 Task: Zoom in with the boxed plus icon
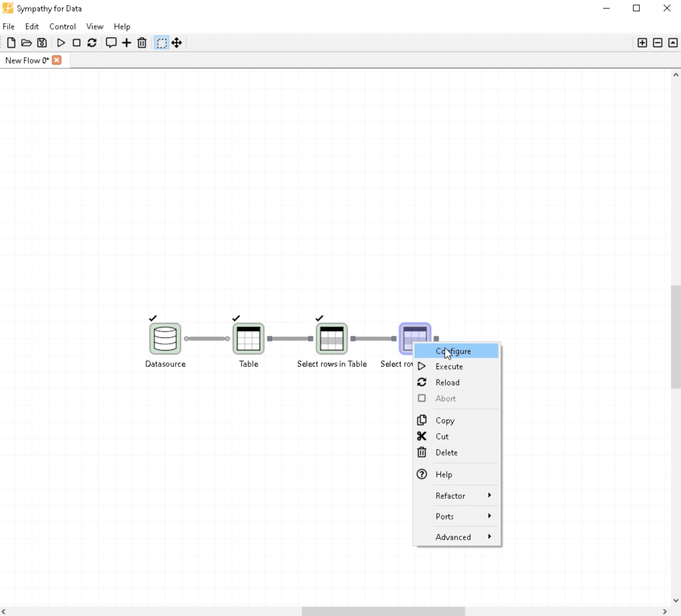[x=642, y=43]
